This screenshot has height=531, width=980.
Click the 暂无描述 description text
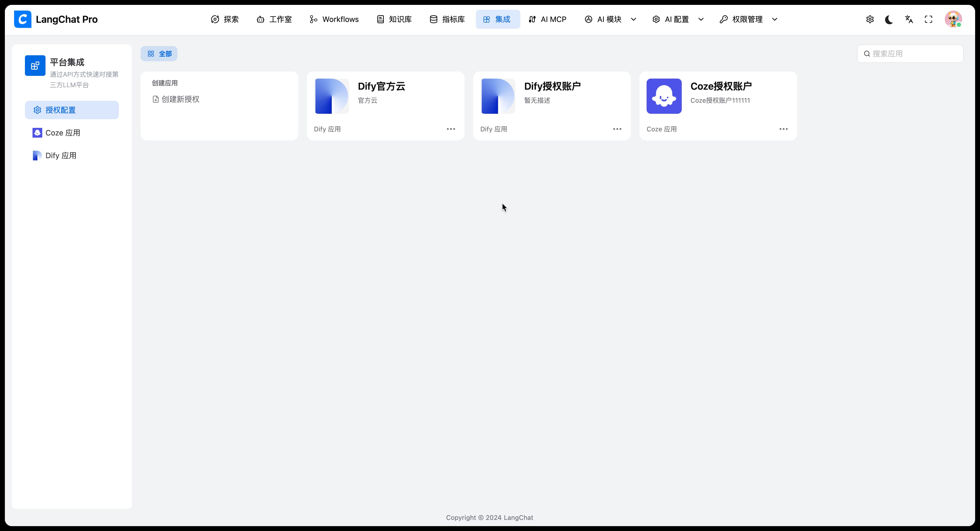pos(537,101)
